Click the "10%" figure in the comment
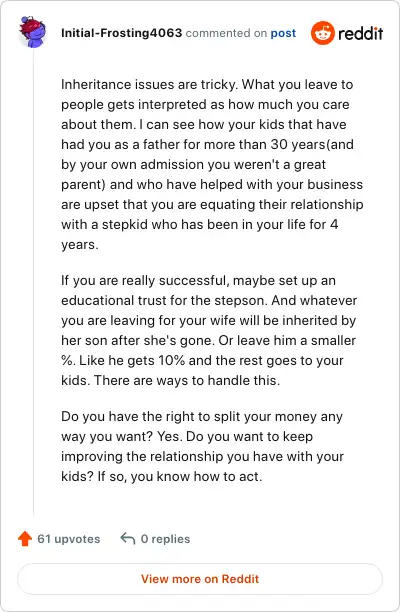 [171, 360]
